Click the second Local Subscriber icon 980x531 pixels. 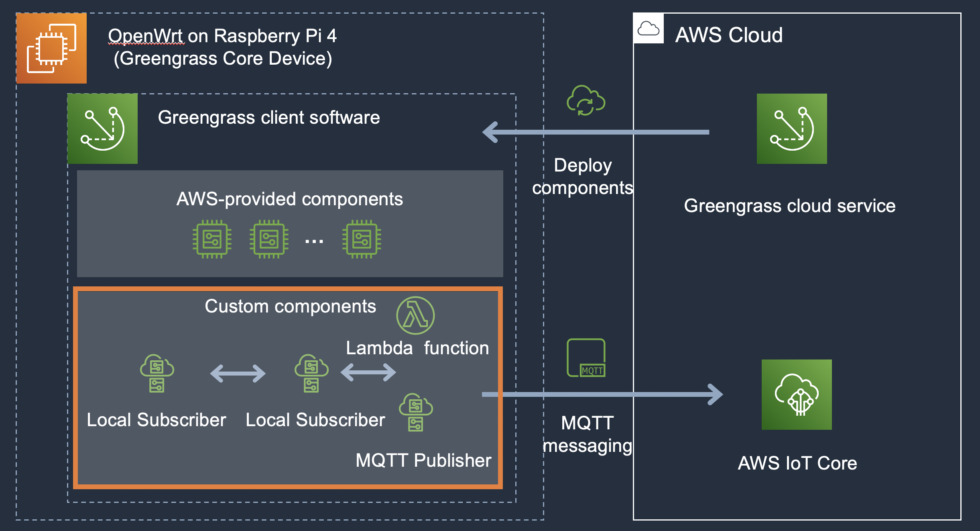(x=311, y=373)
